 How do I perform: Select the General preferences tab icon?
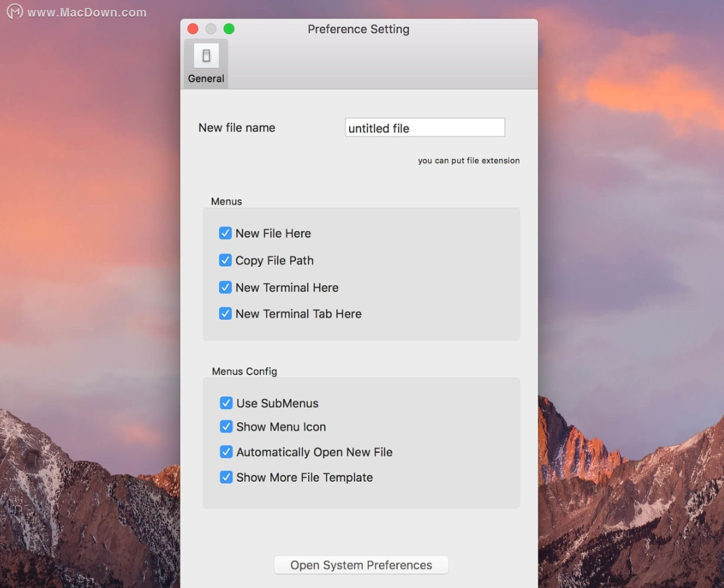pyautogui.click(x=206, y=63)
